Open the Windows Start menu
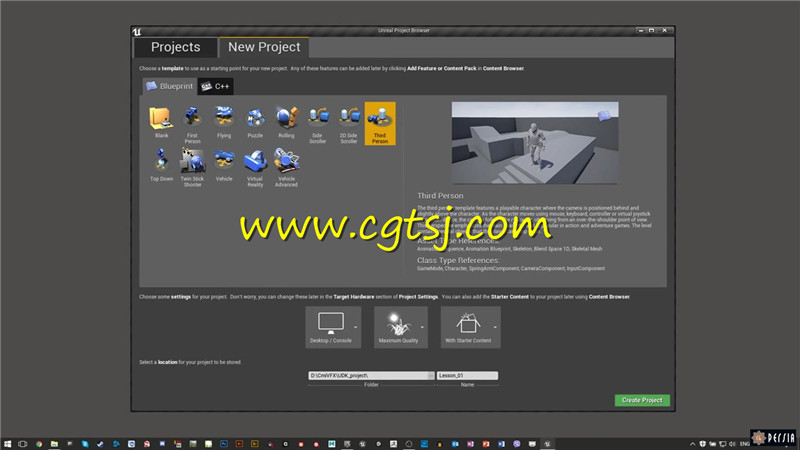The height and width of the screenshot is (450, 800). point(7,444)
